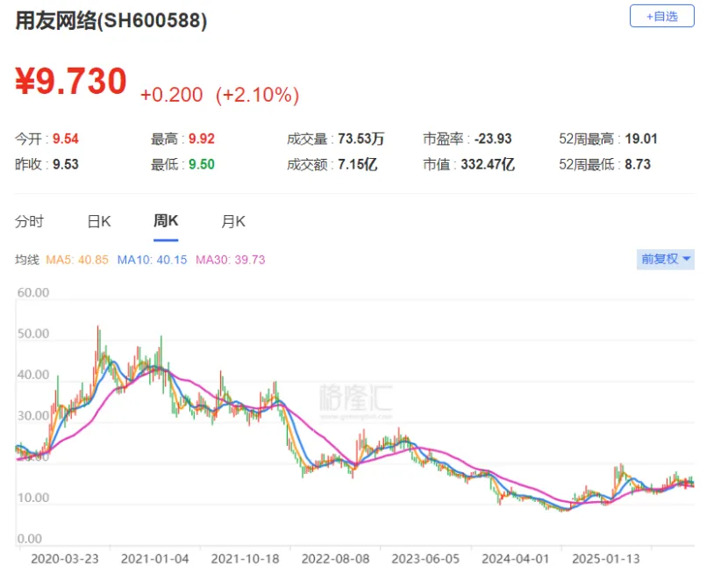Click the 40.00 price axis label
Screen dimensions: 728x567
(x=33, y=374)
